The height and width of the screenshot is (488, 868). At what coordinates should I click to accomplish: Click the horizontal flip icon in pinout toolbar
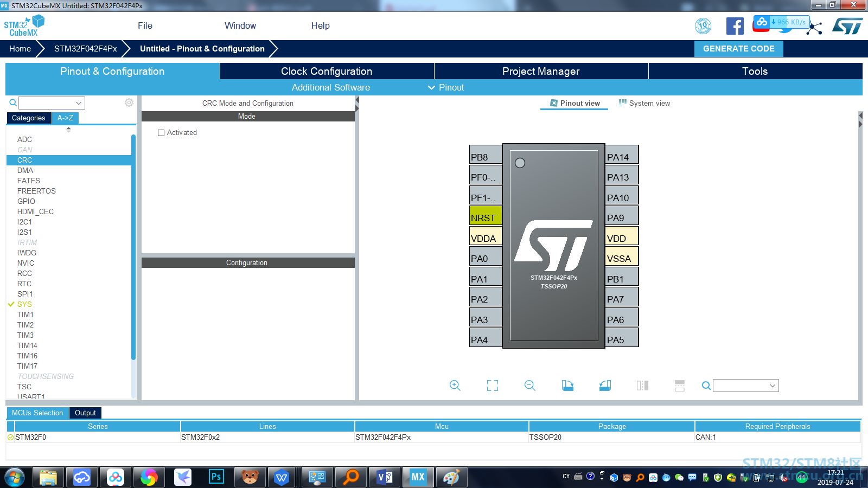tap(642, 386)
